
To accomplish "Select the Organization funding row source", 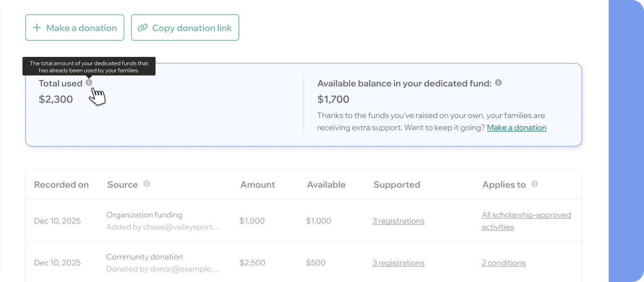I will [144, 215].
